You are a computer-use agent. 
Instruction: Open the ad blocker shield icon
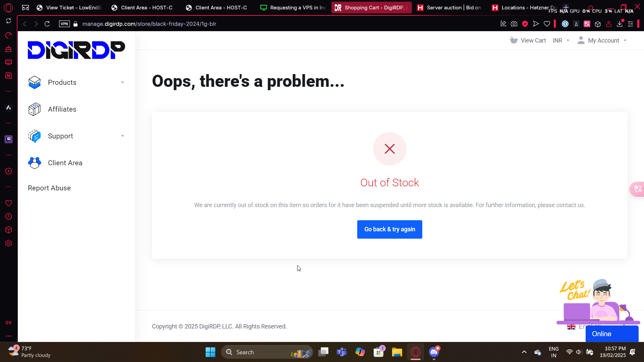click(525, 24)
